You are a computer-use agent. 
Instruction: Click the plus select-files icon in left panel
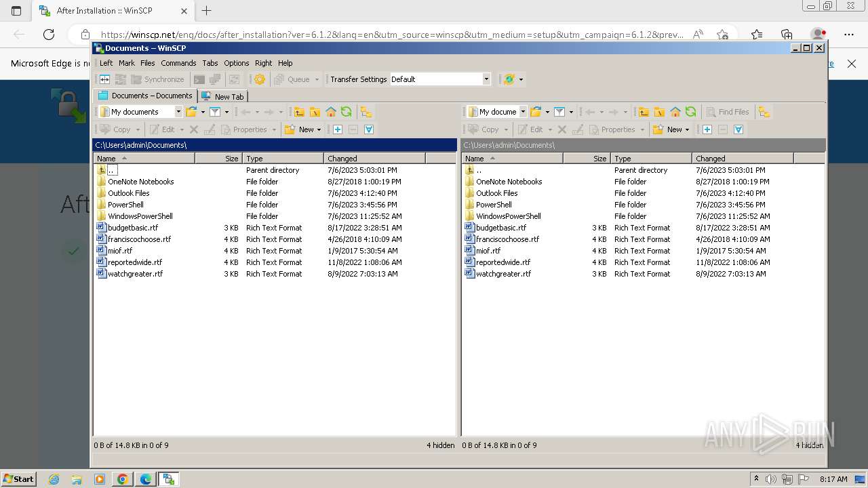(338, 129)
